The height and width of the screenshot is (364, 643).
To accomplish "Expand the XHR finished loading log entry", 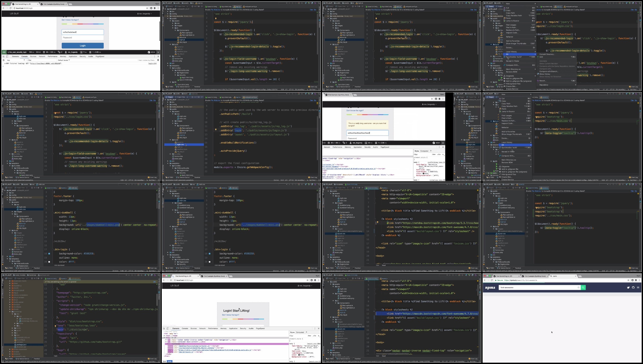I will click(x=5, y=64).
